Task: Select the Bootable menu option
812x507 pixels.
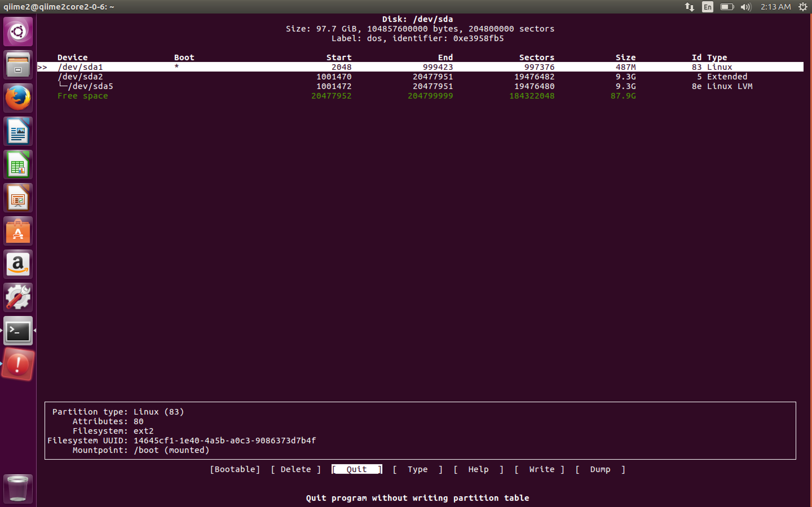Action: click(235, 469)
